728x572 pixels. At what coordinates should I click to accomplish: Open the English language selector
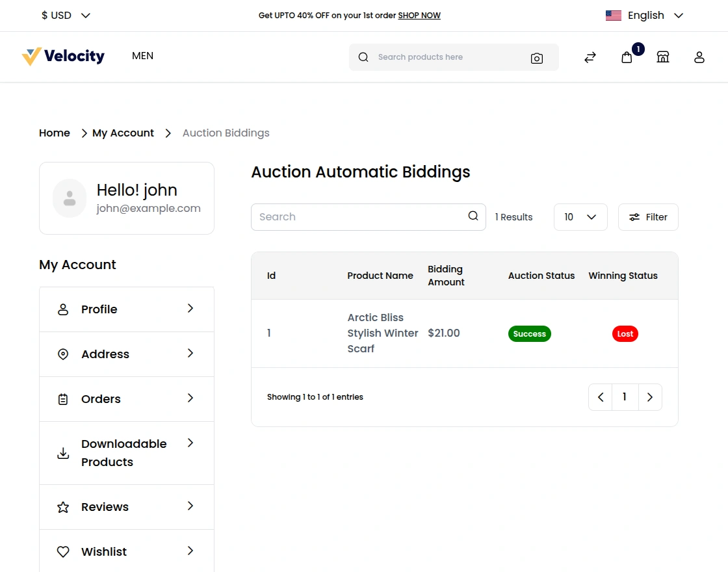point(644,15)
